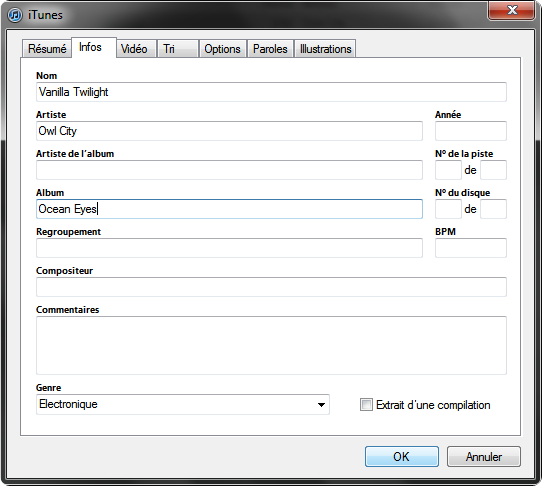Viewport: 542px width, 486px height.
Task: Click the Artiste de l'album field
Action: [229, 170]
